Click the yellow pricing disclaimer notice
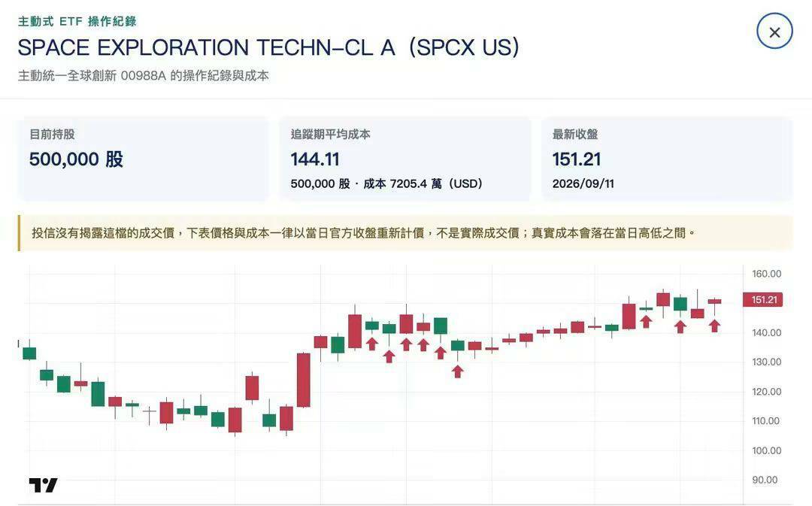Image resolution: width=812 pixels, height=506 pixels. click(x=405, y=233)
